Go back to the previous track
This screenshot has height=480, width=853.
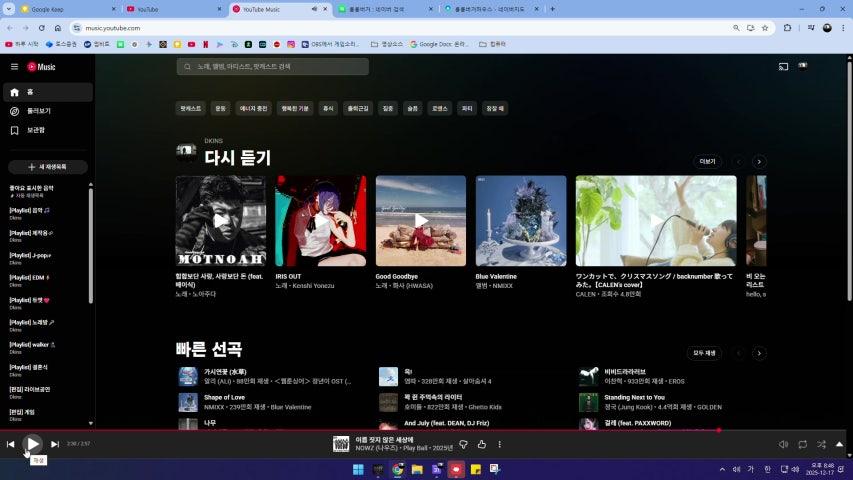pos(11,444)
